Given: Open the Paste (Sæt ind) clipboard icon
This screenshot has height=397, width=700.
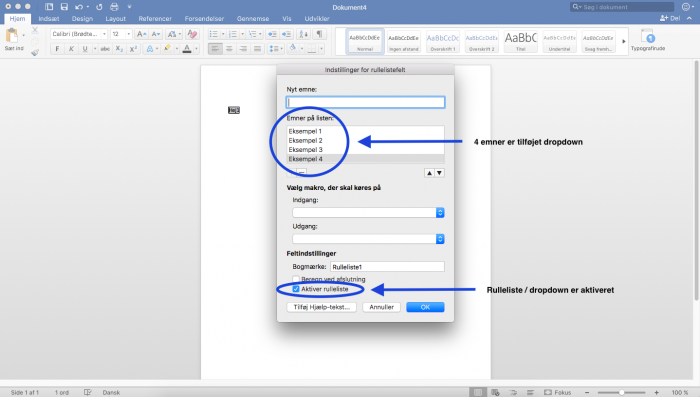Looking at the screenshot, I should (12, 36).
